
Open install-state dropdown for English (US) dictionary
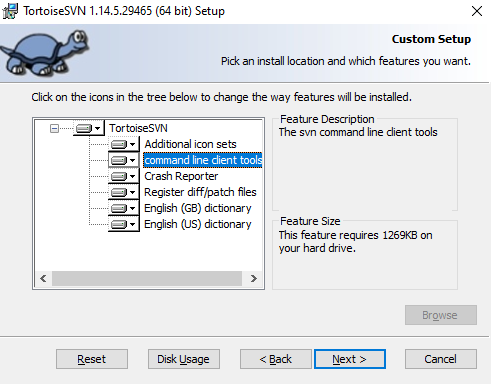tap(124, 224)
